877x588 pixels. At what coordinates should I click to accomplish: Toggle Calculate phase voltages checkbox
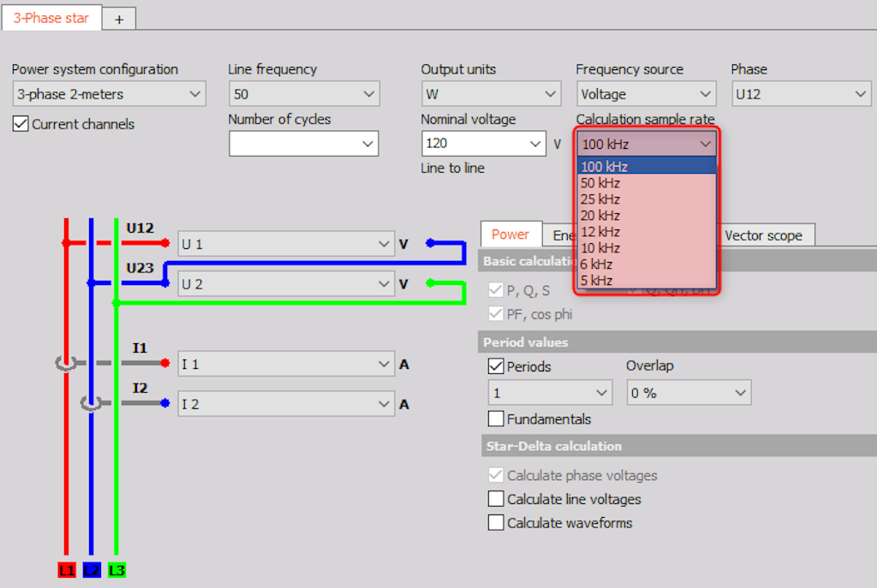(x=496, y=475)
